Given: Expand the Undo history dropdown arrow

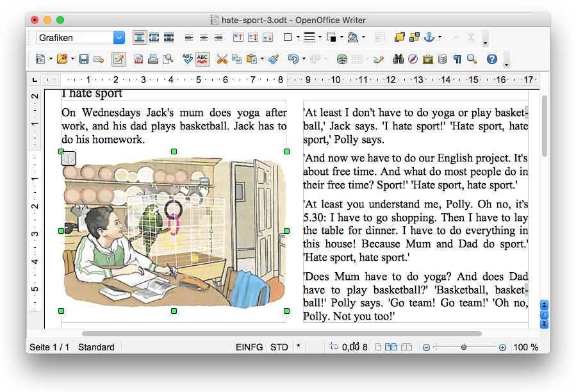Looking at the screenshot, I should pyautogui.click(x=304, y=59).
